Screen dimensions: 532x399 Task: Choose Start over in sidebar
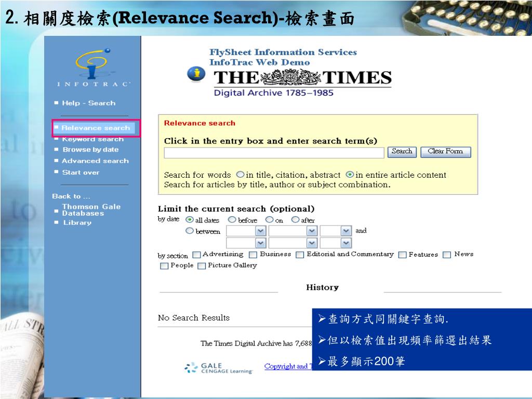point(81,172)
